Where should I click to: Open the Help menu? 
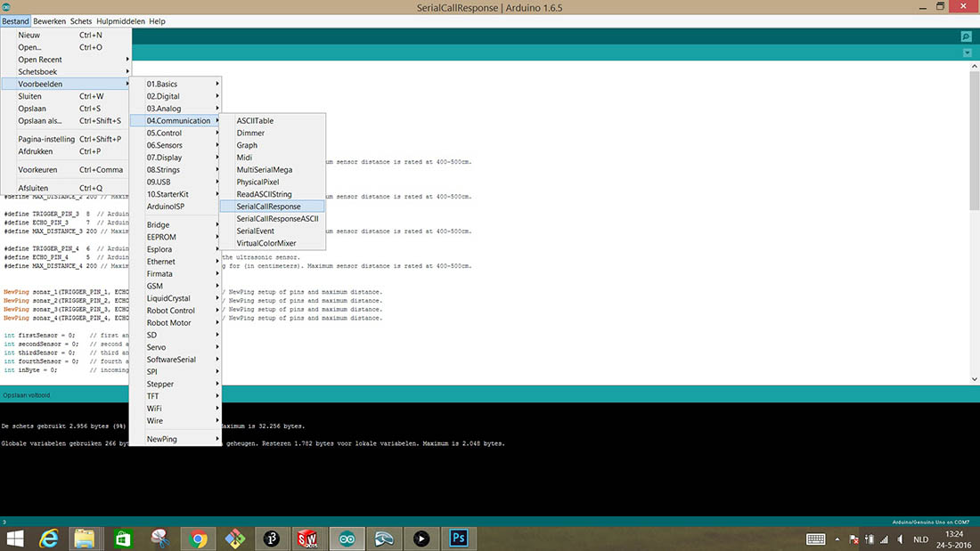click(x=157, y=20)
